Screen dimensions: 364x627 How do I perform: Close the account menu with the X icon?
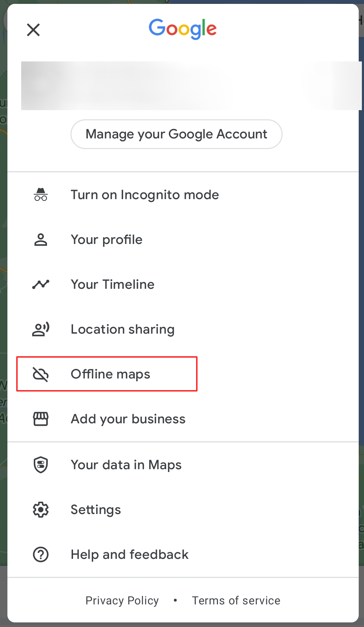coord(34,30)
